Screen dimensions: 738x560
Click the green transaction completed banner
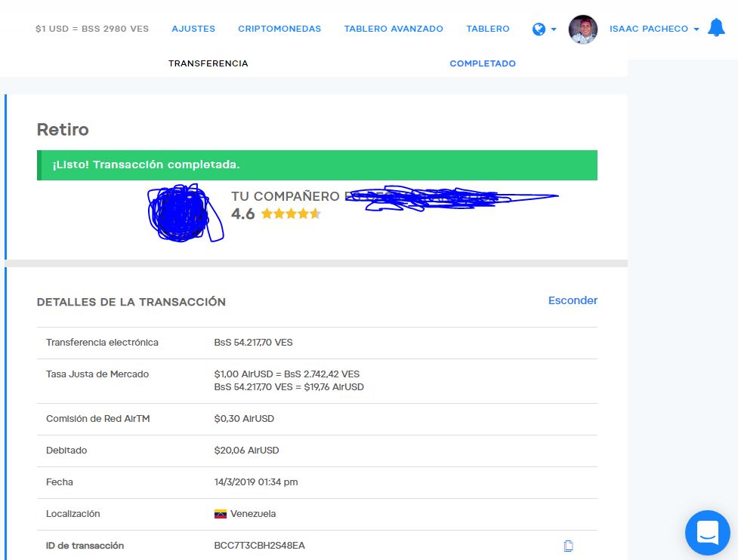tap(317, 165)
